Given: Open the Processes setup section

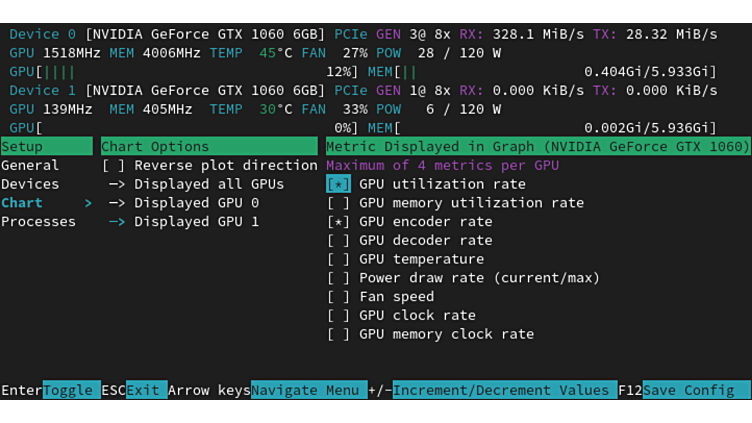Looking at the screenshot, I should 38,222.
